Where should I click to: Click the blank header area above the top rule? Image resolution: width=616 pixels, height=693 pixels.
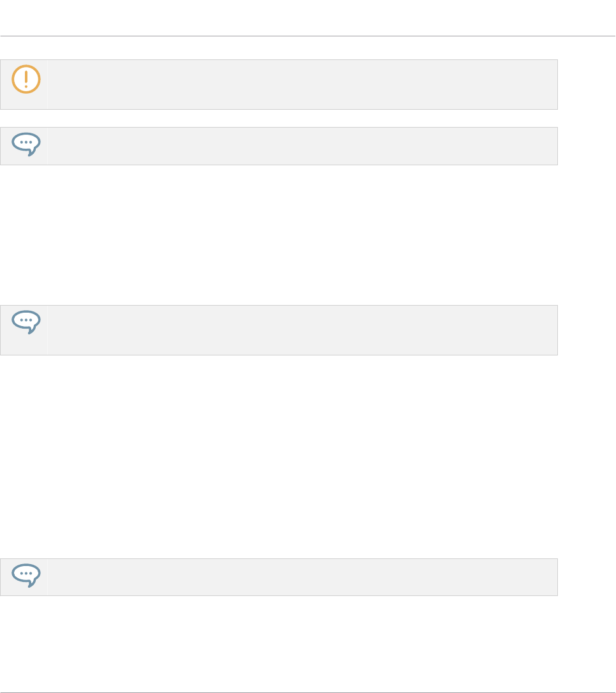(x=308, y=17)
